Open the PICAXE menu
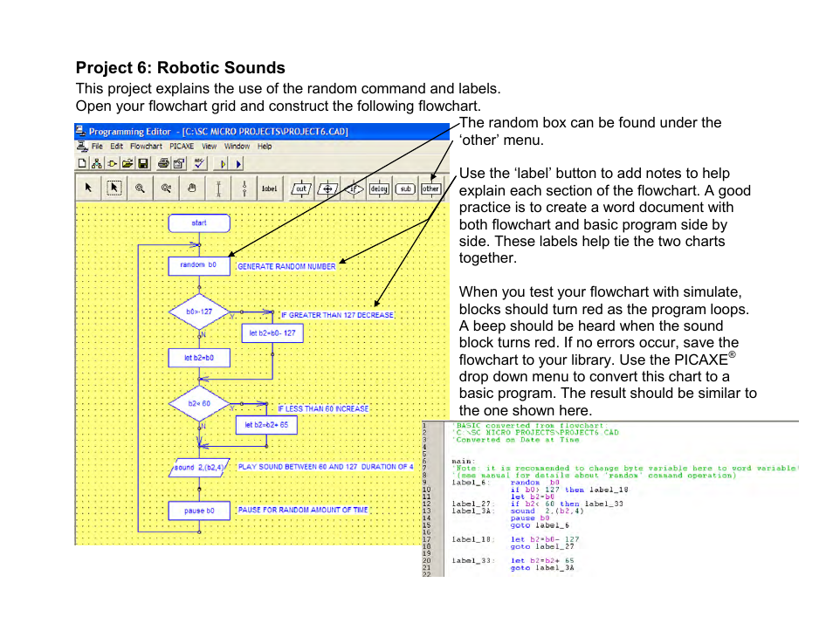 point(182,146)
